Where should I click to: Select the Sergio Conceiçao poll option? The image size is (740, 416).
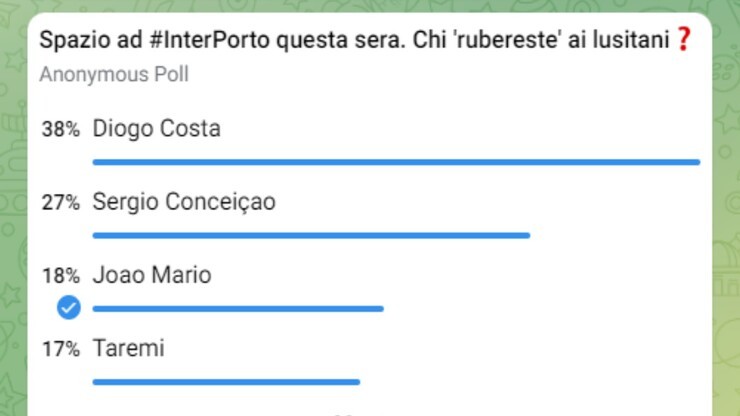click(x=183, y=202)
